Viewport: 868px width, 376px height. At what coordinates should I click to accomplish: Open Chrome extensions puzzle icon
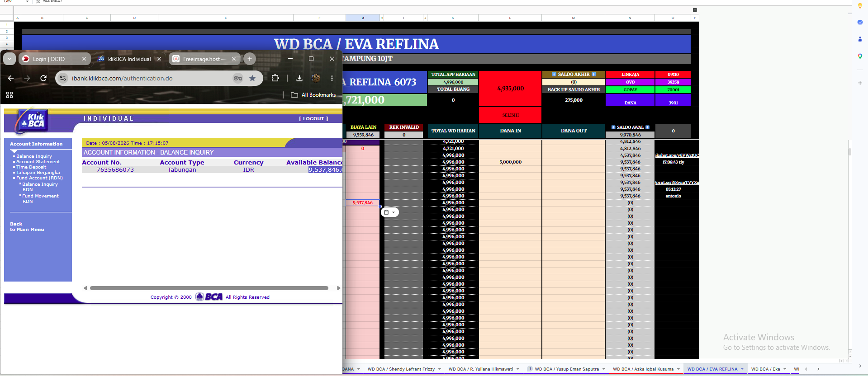pos(275,78)
